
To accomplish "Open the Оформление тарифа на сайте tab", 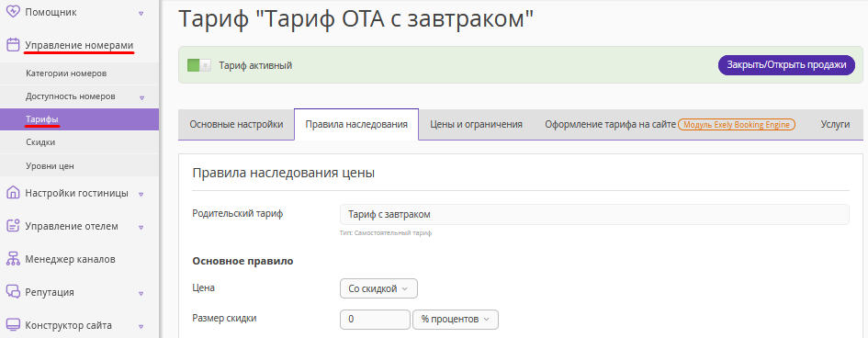I will tap(611, 125).
